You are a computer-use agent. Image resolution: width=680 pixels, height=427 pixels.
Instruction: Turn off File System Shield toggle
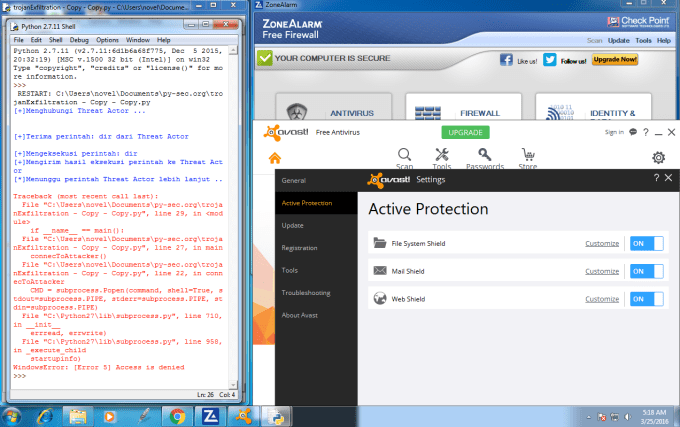tap(647, 243)
